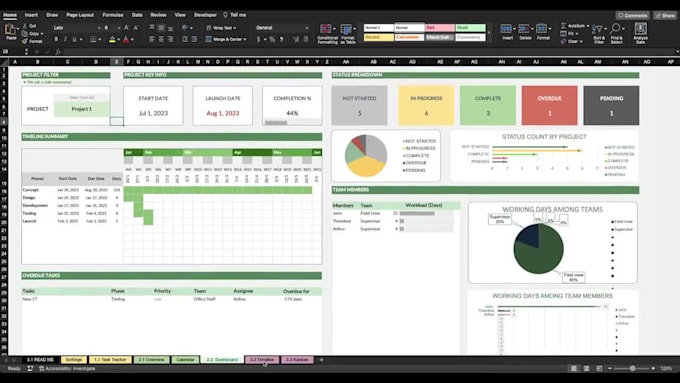Viewport: 680px width, 383px height.
Task: Switch to the 3.2 Timeline sheet tab
Action: point(262,360)
